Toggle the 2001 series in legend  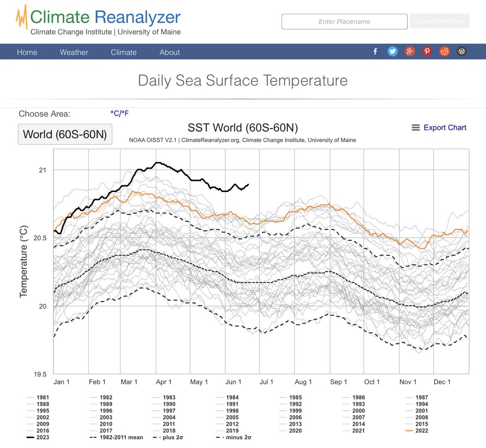pyautogui.click(x=417, y=411)
